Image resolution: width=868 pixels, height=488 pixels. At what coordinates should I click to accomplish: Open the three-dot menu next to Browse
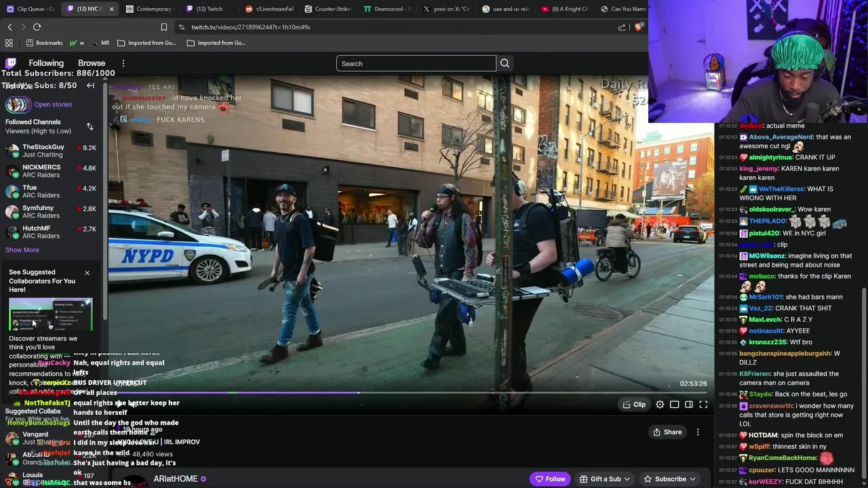point(123,63)
